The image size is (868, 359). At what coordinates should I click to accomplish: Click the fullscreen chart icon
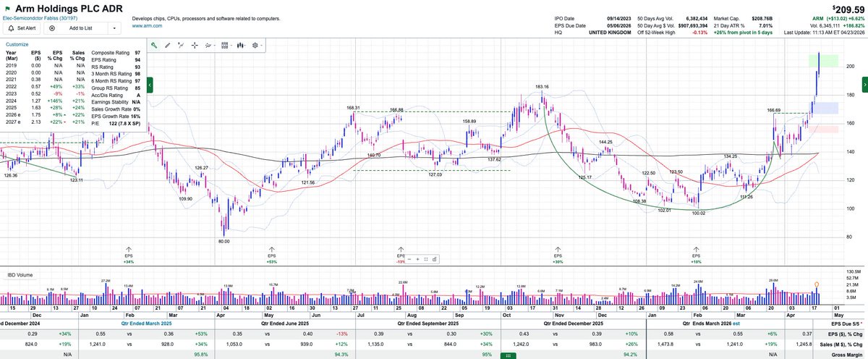(x=426, y=259)
